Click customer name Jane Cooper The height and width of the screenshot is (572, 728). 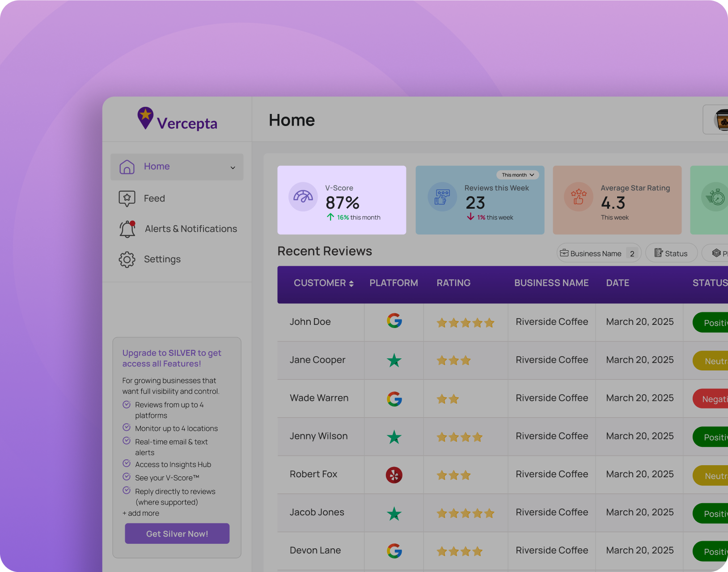(317, 360)
